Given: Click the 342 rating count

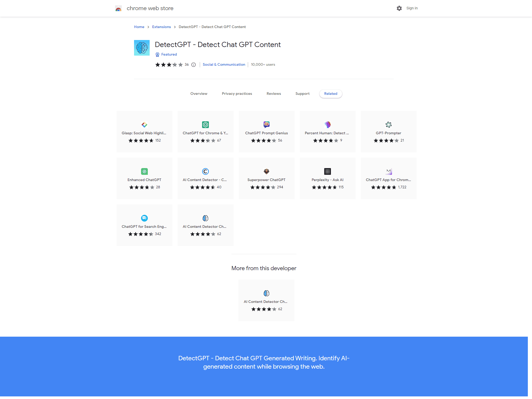Looking at the screenshot, I should point(158,234).
